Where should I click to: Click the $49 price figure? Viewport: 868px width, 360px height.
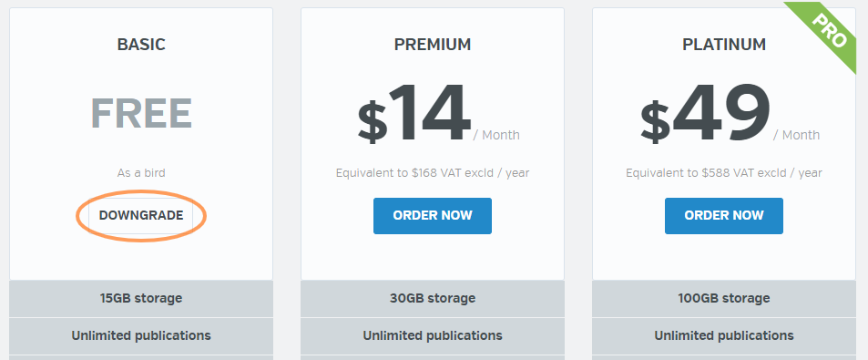705,114
